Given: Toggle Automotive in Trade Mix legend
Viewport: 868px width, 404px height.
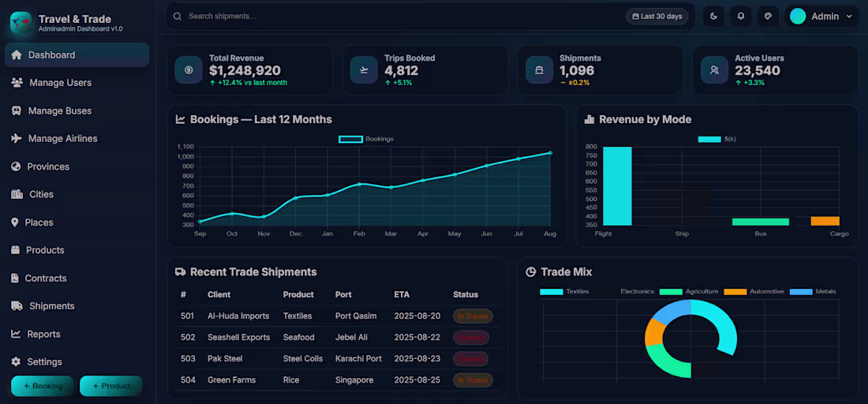Looking at the screenshot, I should [x=754, y=292].
